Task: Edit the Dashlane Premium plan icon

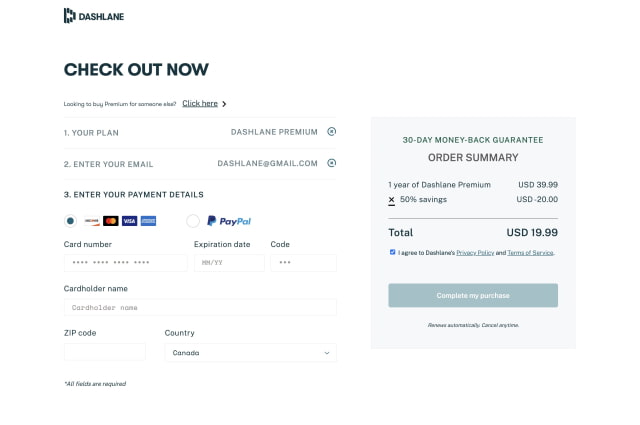Action: [331, 131]
